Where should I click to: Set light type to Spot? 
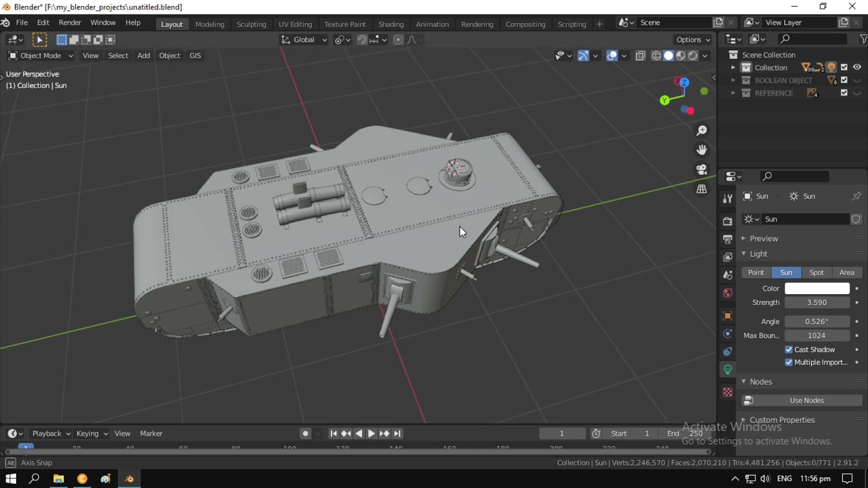click(x=816, y=272)
